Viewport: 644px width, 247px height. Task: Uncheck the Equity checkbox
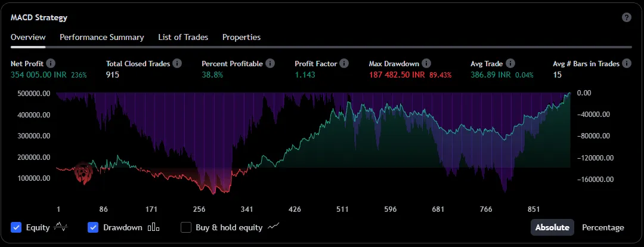[17, 227]
